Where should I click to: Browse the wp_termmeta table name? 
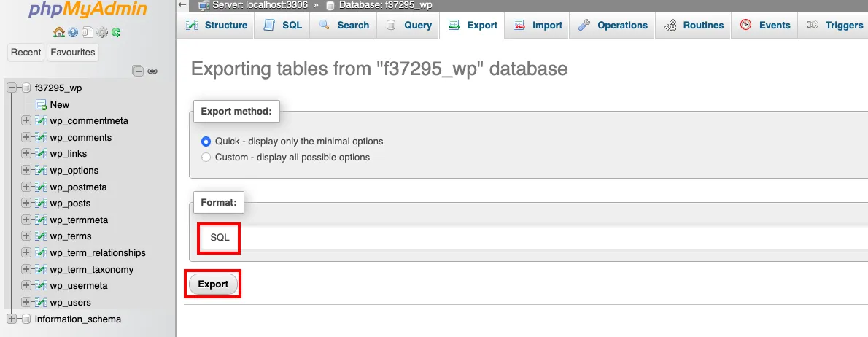click(x=79, y=220)
